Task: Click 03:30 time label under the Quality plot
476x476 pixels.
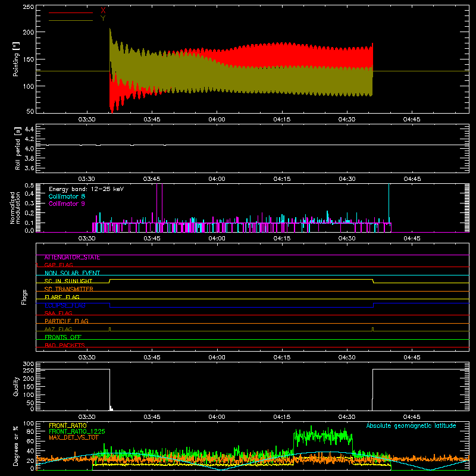Action: [87, 417]
